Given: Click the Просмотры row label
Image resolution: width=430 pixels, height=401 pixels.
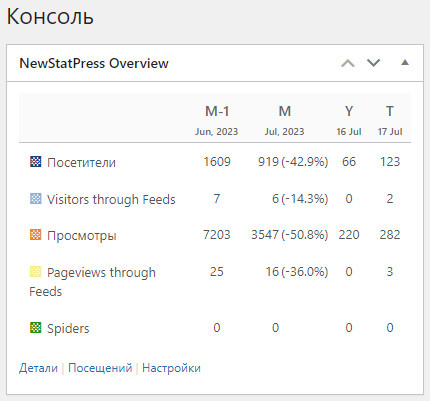Looking at the screenshot, I should [x=82, y=236].
